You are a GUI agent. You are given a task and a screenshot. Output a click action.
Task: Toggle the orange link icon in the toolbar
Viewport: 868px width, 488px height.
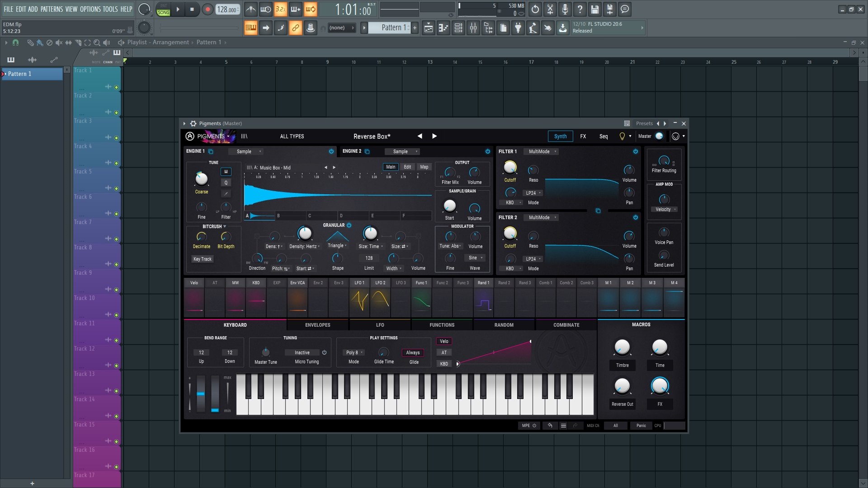pyautogui.click(x=296, y=28)
